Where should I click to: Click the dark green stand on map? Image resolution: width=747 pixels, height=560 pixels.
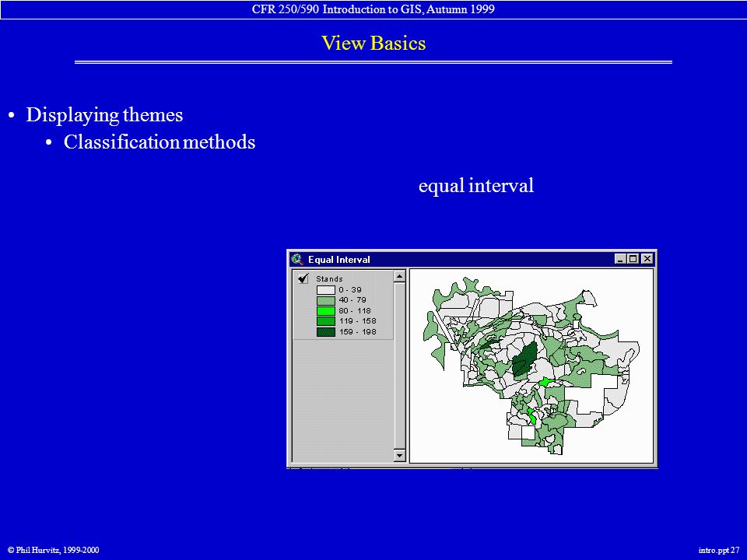(x=524, y=360)
